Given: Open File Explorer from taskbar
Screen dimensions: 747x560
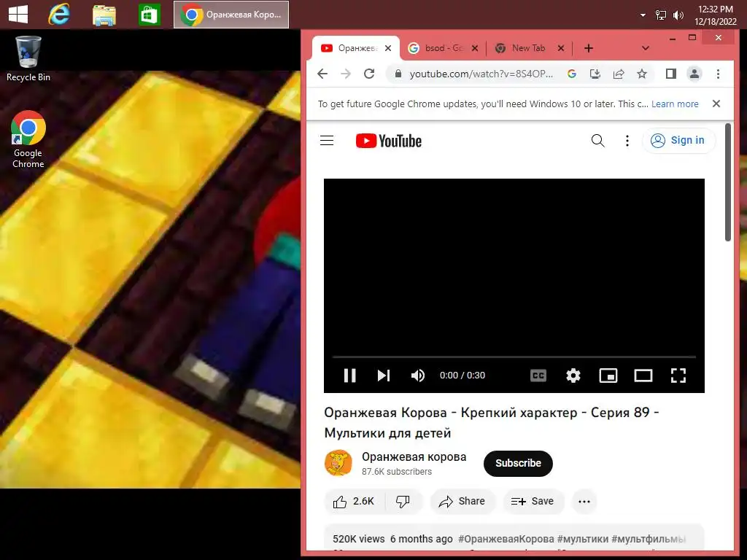Looking at the screenshot, I should click(104, 15).
